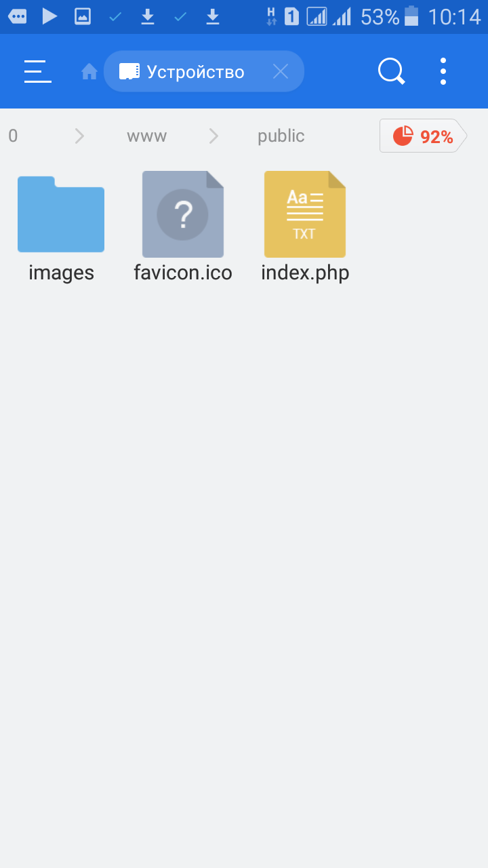Tap the images folder name label
This screenshot has width=488, height=868.
tap(61, 273)
